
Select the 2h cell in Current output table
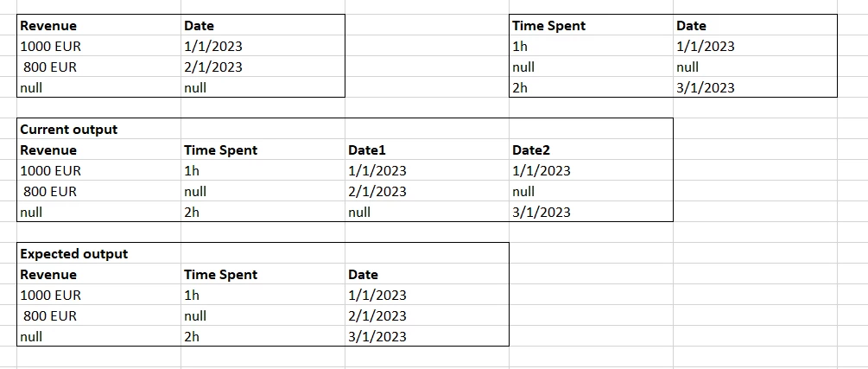263,213
